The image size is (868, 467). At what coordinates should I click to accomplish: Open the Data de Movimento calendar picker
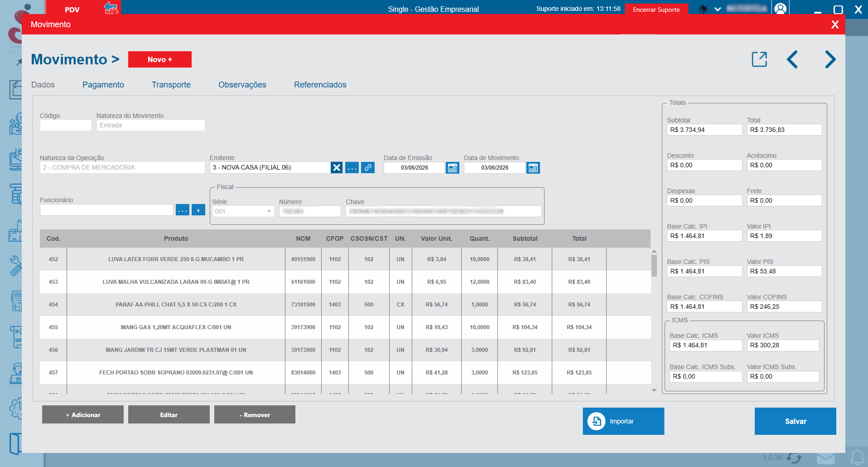pos(533,168)
